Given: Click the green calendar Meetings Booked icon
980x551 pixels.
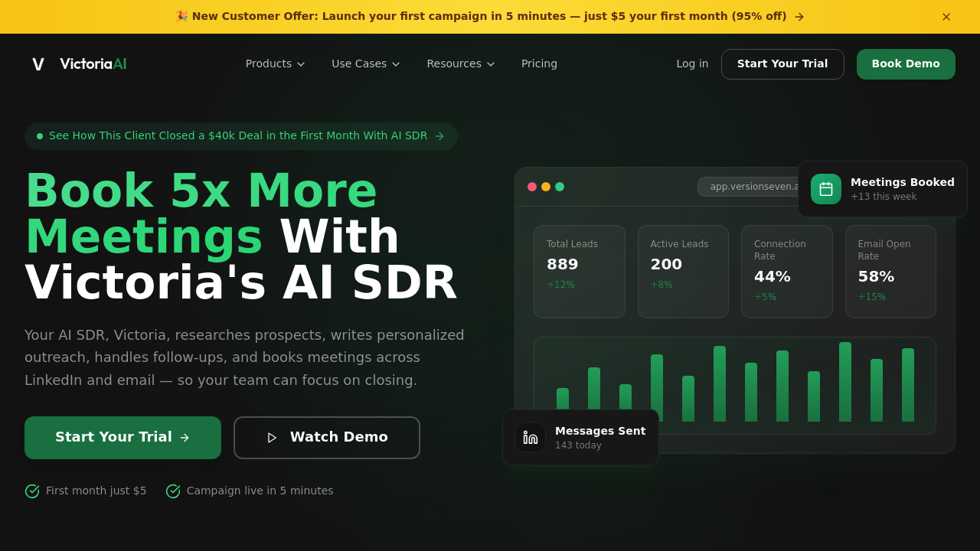Looking at the screenshot, I should click(x=825, y=189).
